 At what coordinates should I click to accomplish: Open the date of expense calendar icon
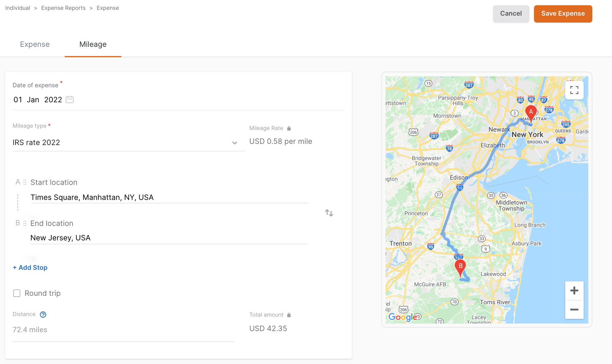coord(70,99)
